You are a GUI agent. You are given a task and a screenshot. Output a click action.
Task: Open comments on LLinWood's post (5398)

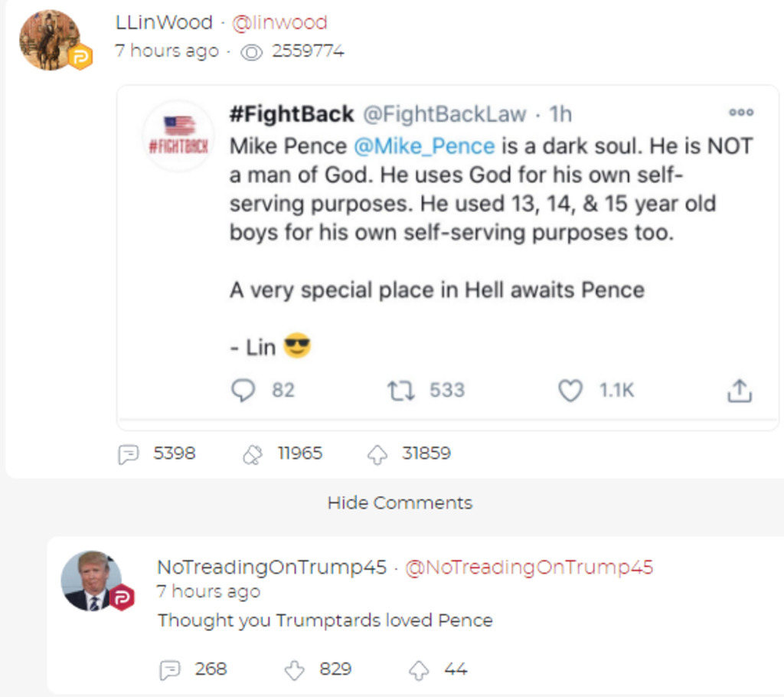pyautogui.click(x=128, y=454)
